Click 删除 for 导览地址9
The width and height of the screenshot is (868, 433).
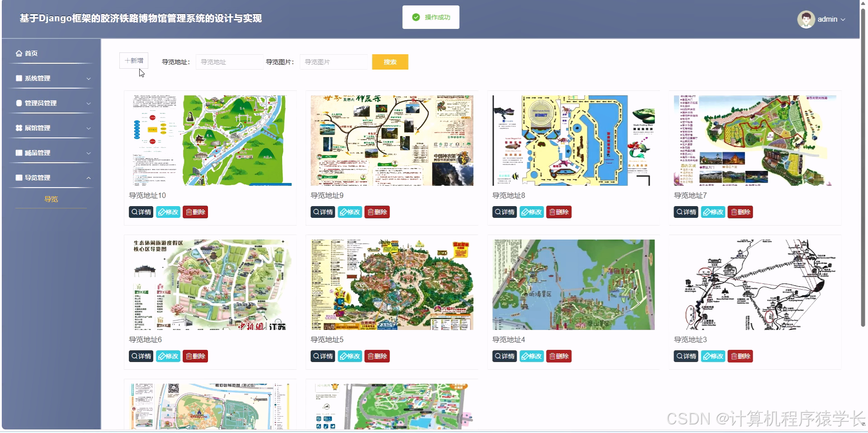pos(377,212)
